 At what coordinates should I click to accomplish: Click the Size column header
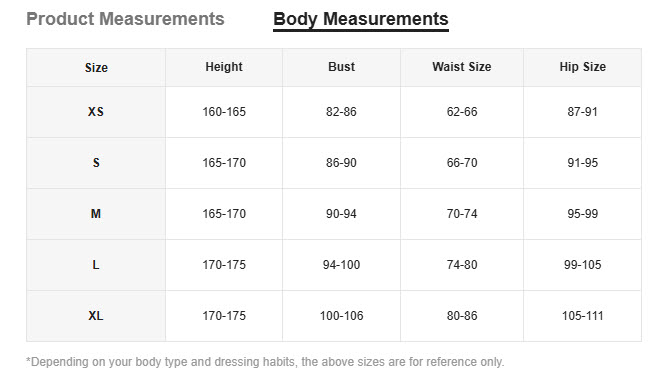pyautogui.click(x=96, y=67)
